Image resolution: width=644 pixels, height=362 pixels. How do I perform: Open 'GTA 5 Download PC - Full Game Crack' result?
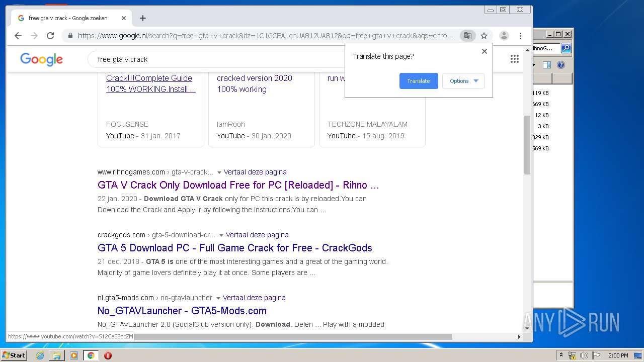pyautogui.click(x=235, y=248)
